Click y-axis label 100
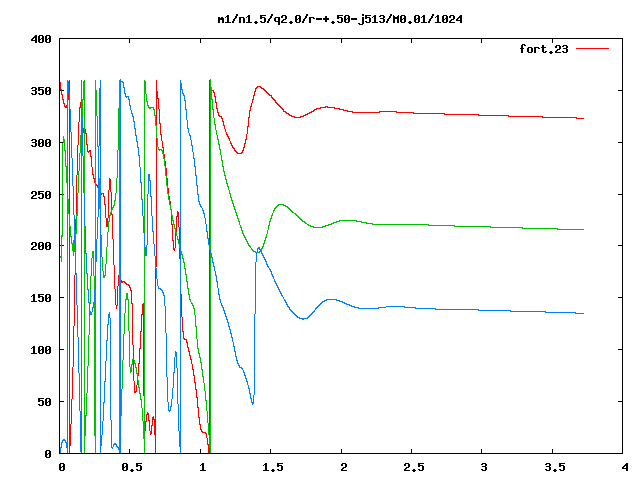 (x=41, y=350)
